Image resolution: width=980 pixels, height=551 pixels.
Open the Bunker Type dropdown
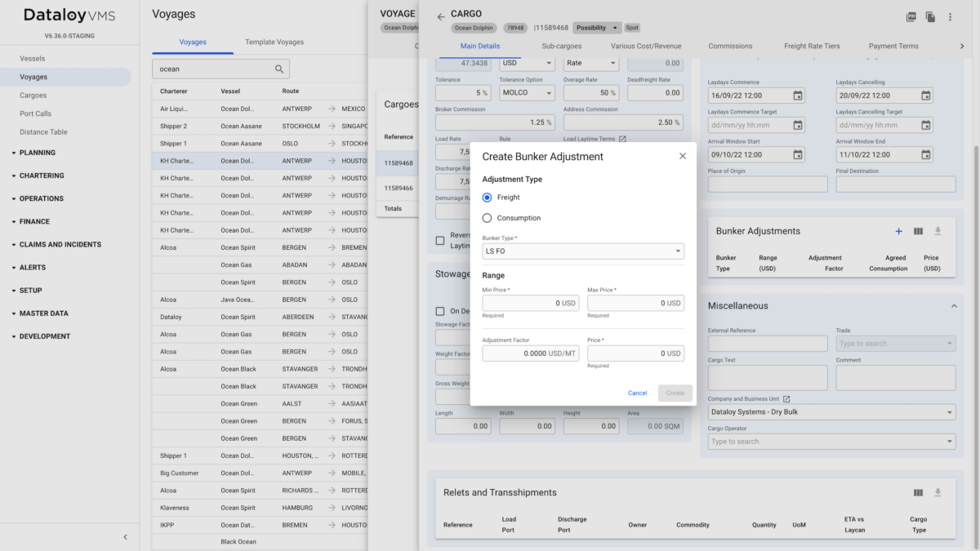tap(583, 251)
